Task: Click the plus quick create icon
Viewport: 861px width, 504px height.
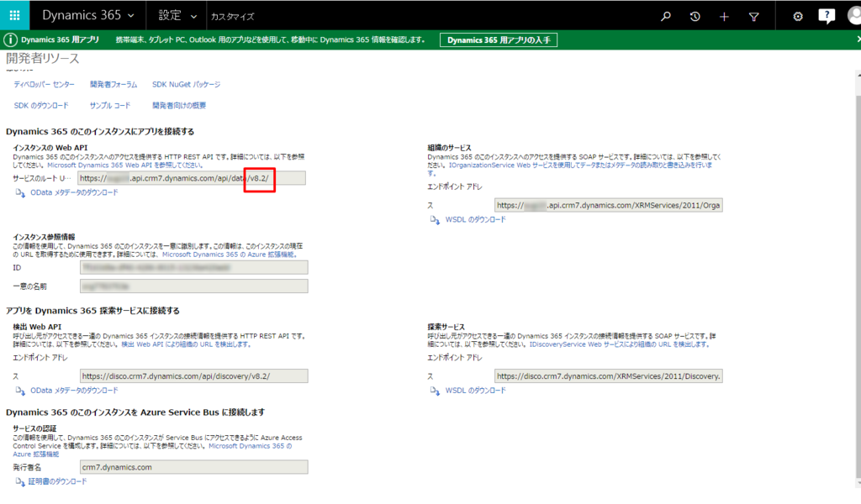Action: tap(724, 17)
